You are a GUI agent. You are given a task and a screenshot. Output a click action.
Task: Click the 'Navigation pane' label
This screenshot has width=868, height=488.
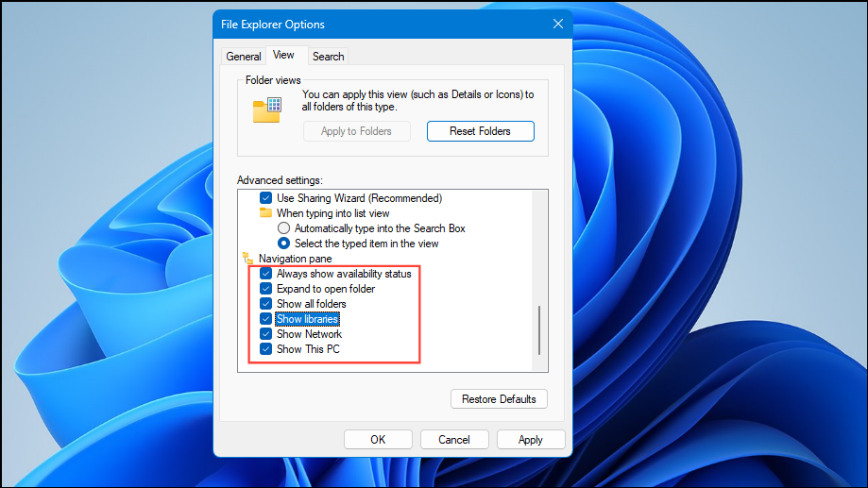[x=295, y=259]
